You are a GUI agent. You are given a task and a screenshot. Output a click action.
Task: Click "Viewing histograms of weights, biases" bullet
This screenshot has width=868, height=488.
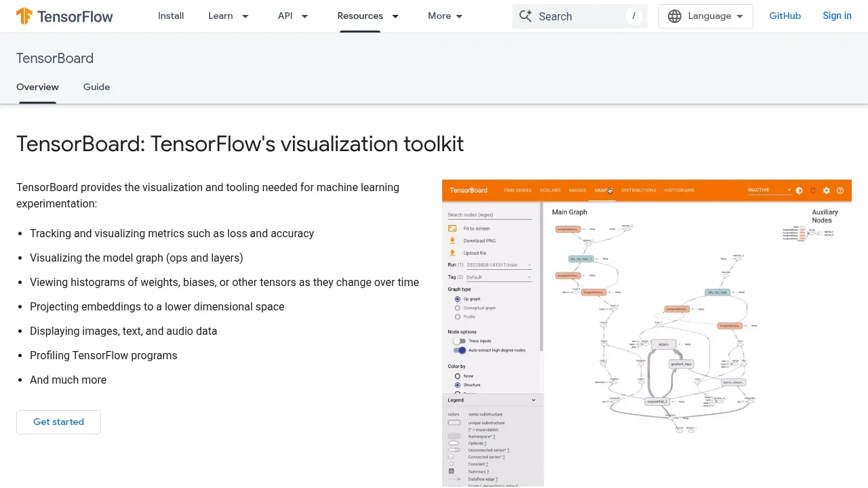224,282
